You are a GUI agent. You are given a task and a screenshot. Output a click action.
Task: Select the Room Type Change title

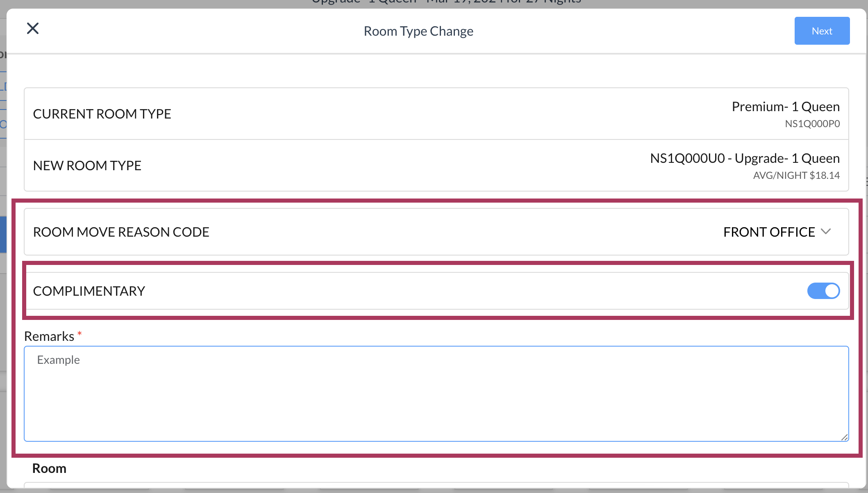coord(418,31)
